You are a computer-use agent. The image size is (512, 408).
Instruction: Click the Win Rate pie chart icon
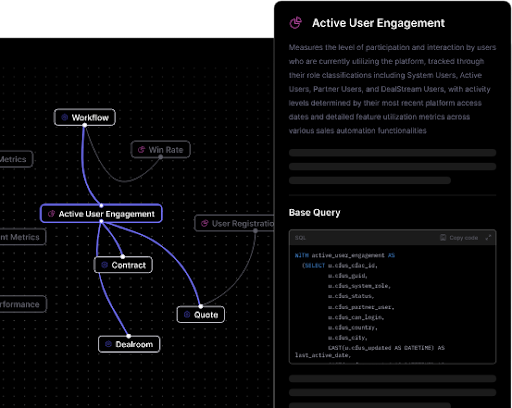point(141,150)
